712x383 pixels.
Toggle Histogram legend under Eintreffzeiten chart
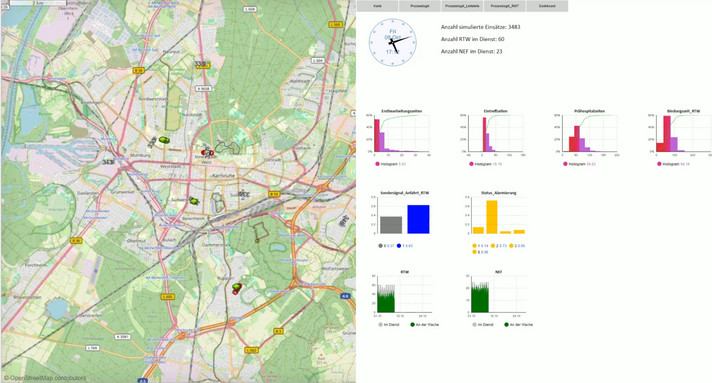pos(485,164)
